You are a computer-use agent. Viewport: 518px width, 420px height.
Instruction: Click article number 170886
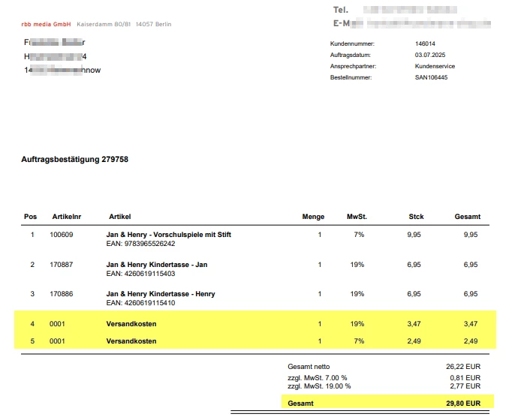(61, 294)
